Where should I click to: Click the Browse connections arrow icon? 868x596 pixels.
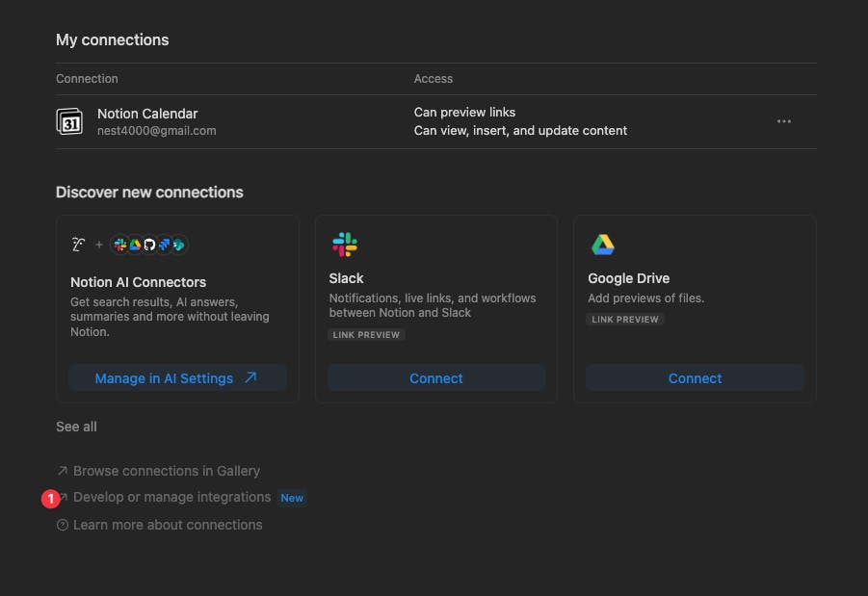tap(63, 472)
